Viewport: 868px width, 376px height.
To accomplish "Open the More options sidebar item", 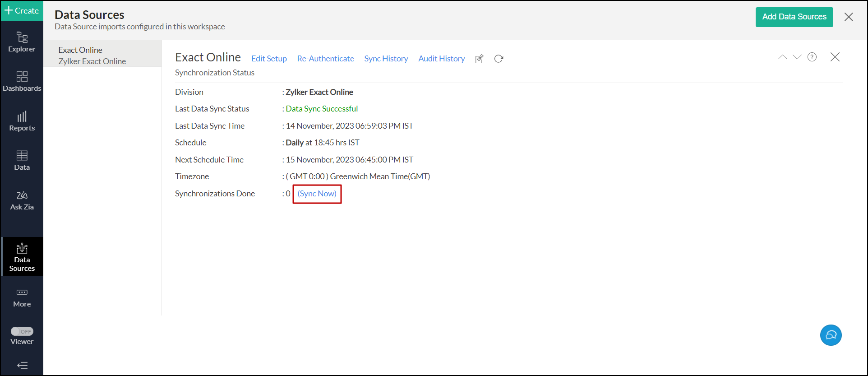I will [22, 297].
